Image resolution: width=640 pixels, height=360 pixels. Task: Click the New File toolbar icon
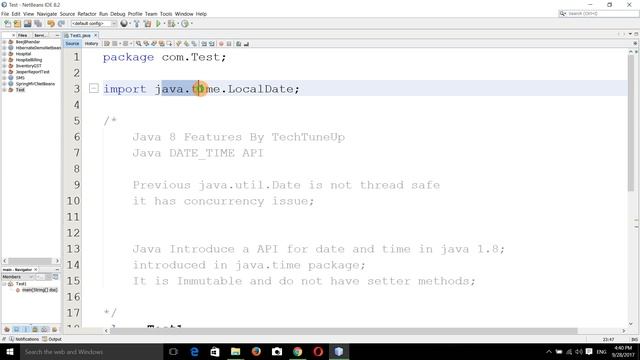7,24
